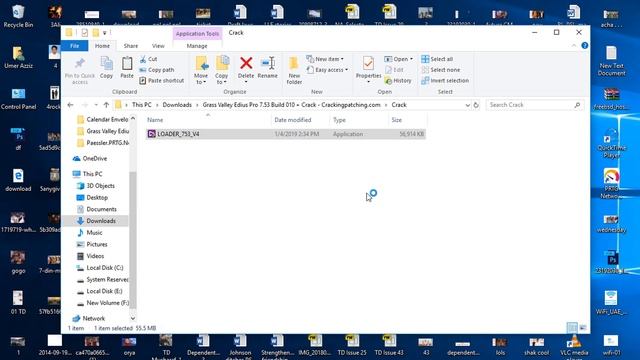Click the navigation pane scrollbar
Viewport: 640px width, 360px height.
[x=133, y=241]
